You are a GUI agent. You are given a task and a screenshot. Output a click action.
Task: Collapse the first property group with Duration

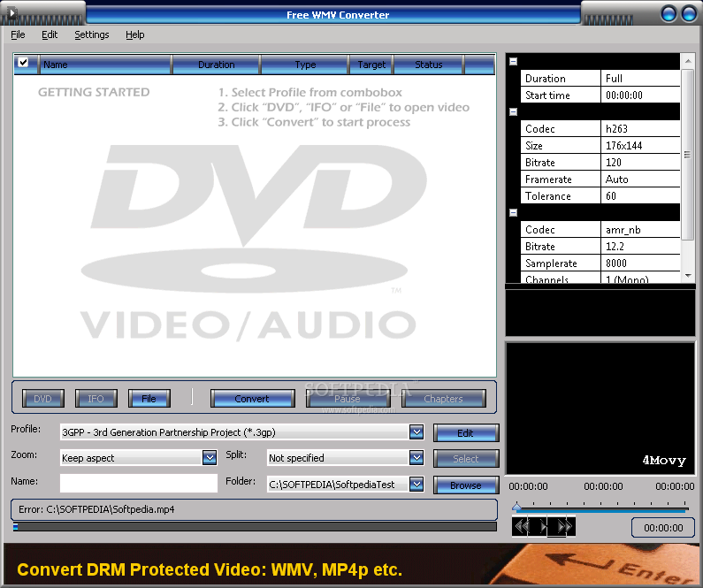pos(514,61)
